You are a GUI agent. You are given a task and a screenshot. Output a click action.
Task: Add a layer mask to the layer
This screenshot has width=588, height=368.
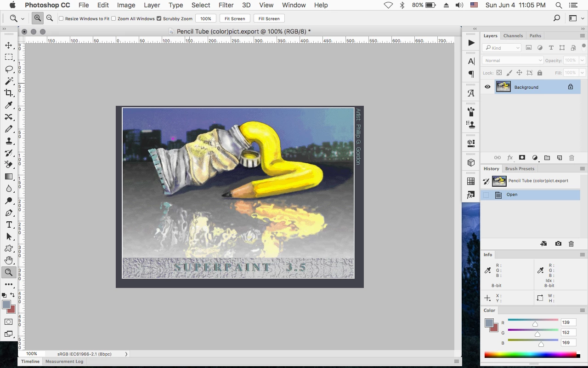(522, 157)
